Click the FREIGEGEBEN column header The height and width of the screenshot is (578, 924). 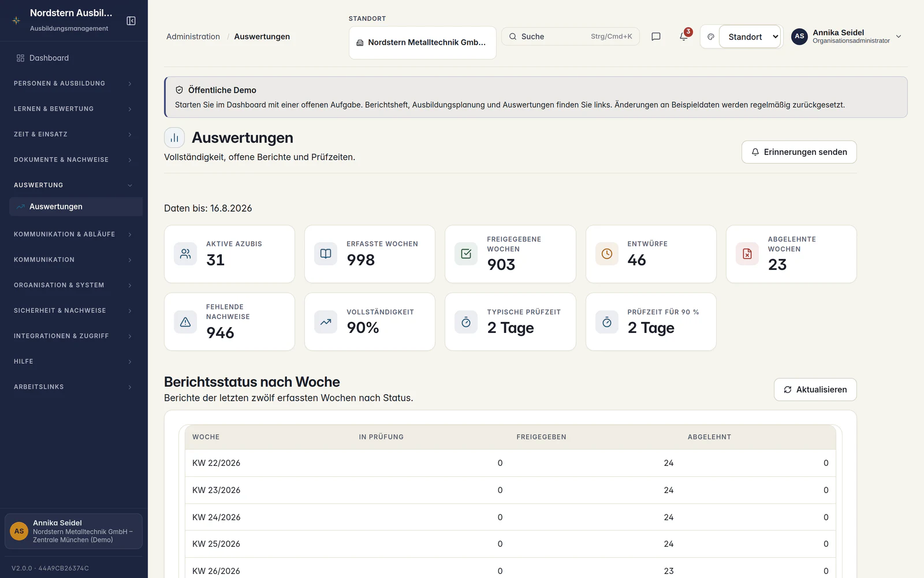tap(541, 437)
